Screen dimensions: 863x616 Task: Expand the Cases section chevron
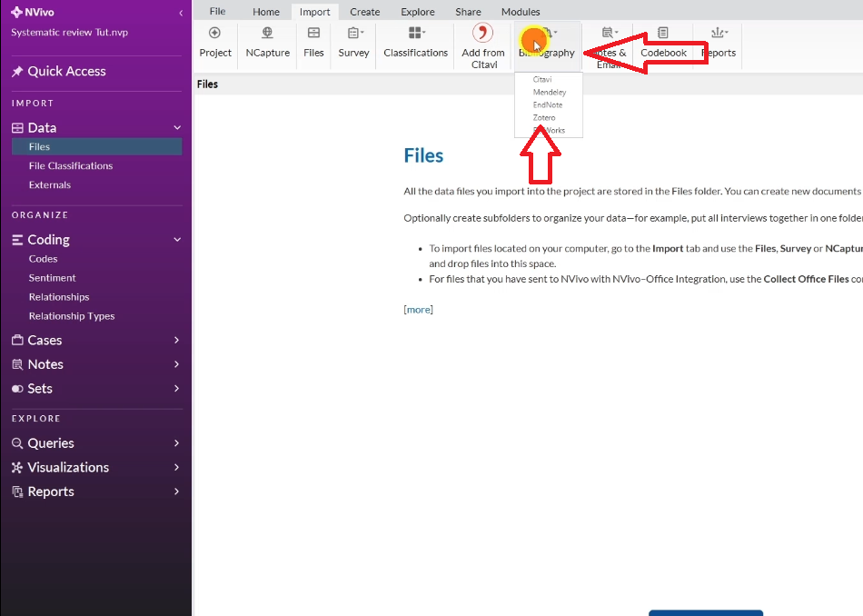[176, 340]
